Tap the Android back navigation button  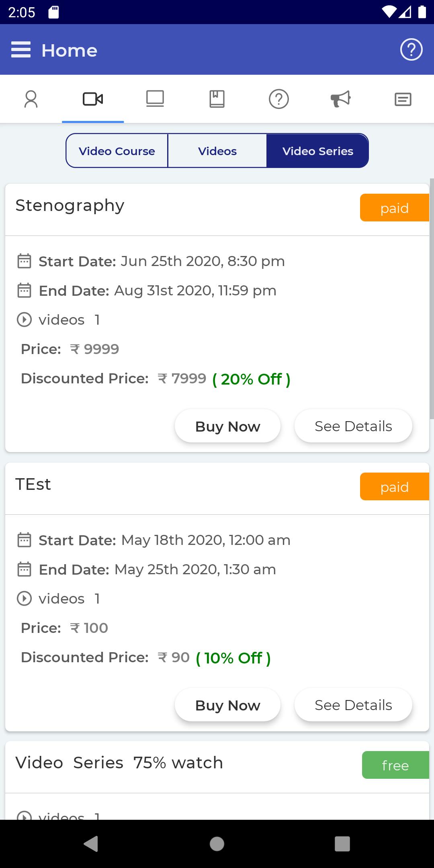coord(91,843)
